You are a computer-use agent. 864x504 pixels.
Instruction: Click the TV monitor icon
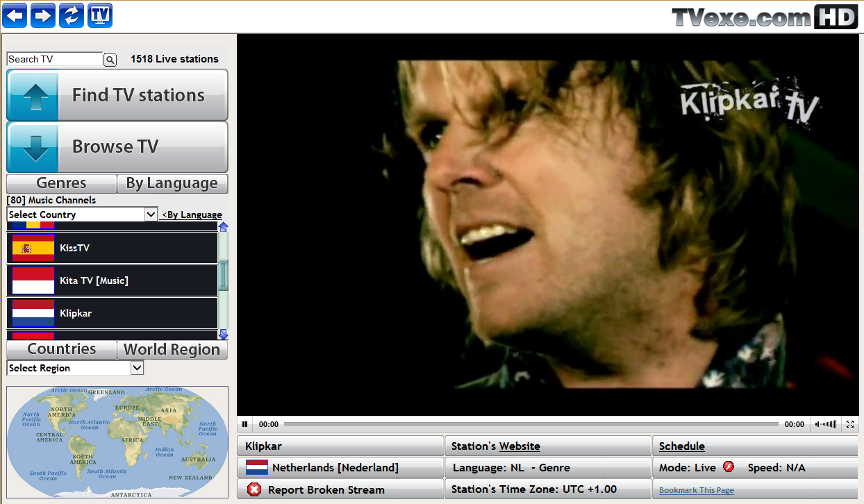click(100, 15)
